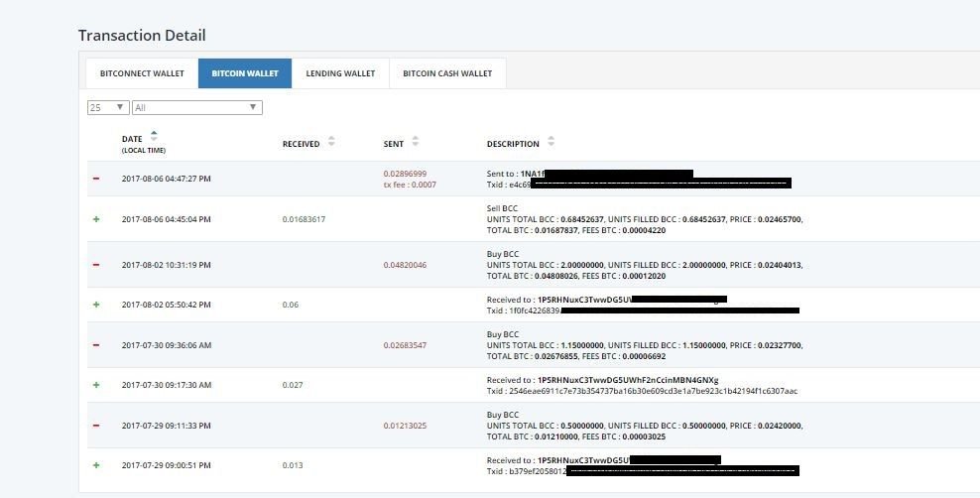Switch to the Lending Wallet tab
The image size is (980, 498).
[x=340, y=73]
